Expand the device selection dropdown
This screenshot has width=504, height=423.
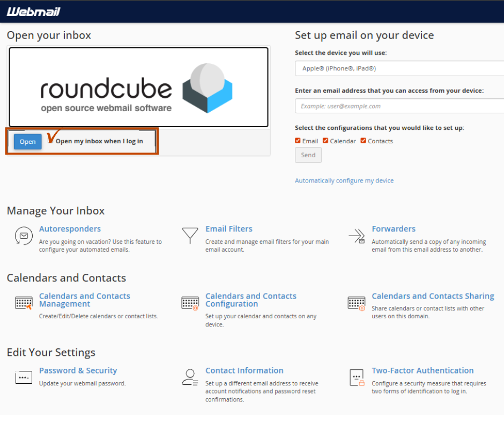pos(399,68)
